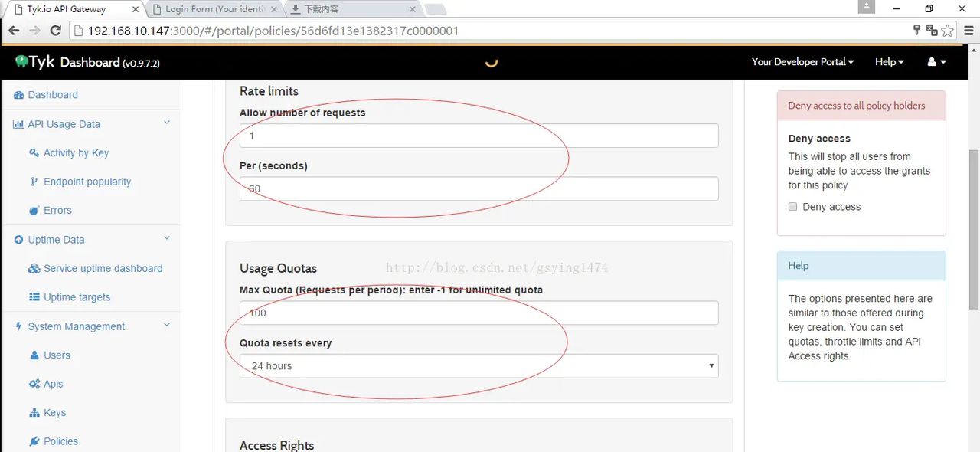Screen dimensions: 980x452
Task: Open the user account icon menu
Action: point(937,62)
